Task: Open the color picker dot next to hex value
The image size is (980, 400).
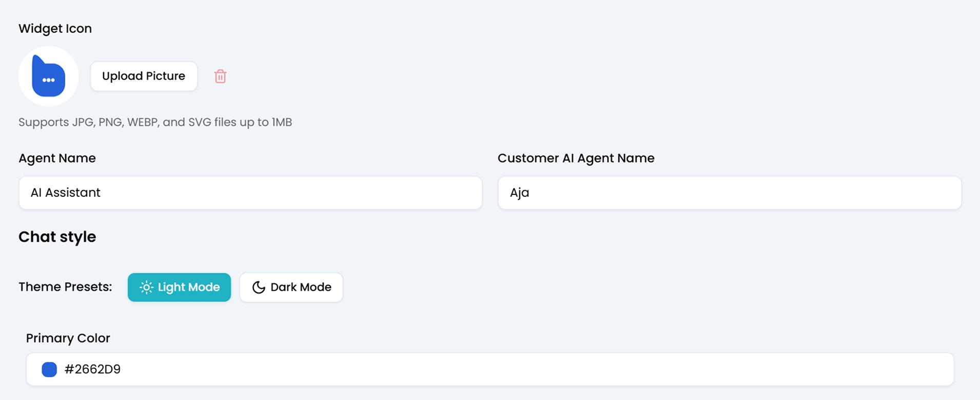Action: click(x=49, y=369)
